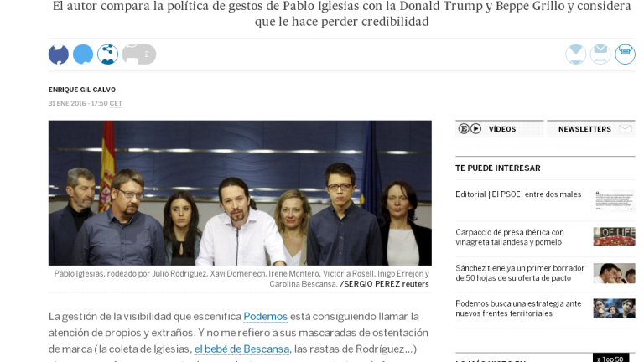The image size is (644, 362).
Task: Open the NEWSLETTERS tab
Action: [x=591, y=129]
